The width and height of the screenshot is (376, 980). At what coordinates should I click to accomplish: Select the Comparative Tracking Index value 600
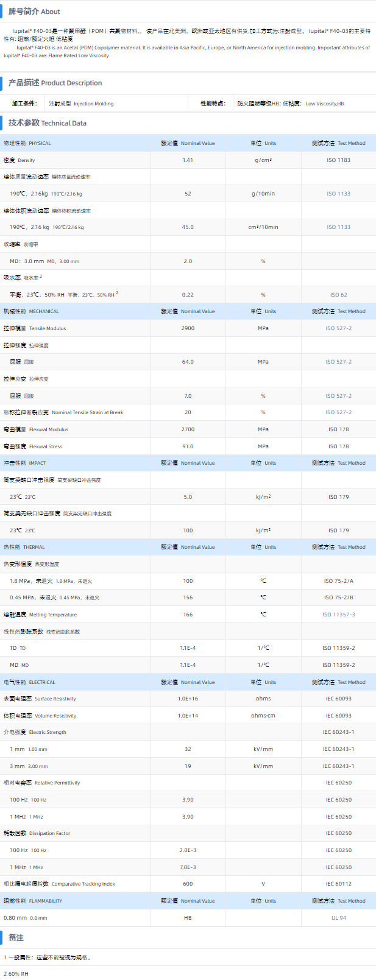(x=188, y=884)
